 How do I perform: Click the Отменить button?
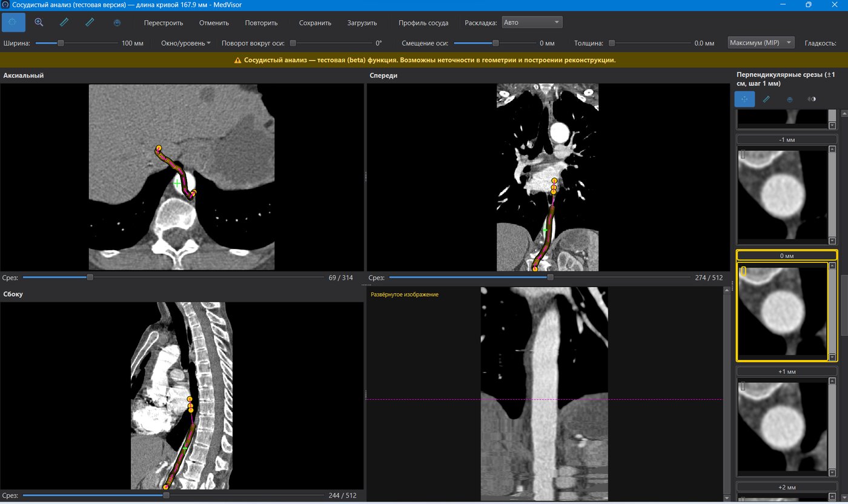tap(214, 23)
